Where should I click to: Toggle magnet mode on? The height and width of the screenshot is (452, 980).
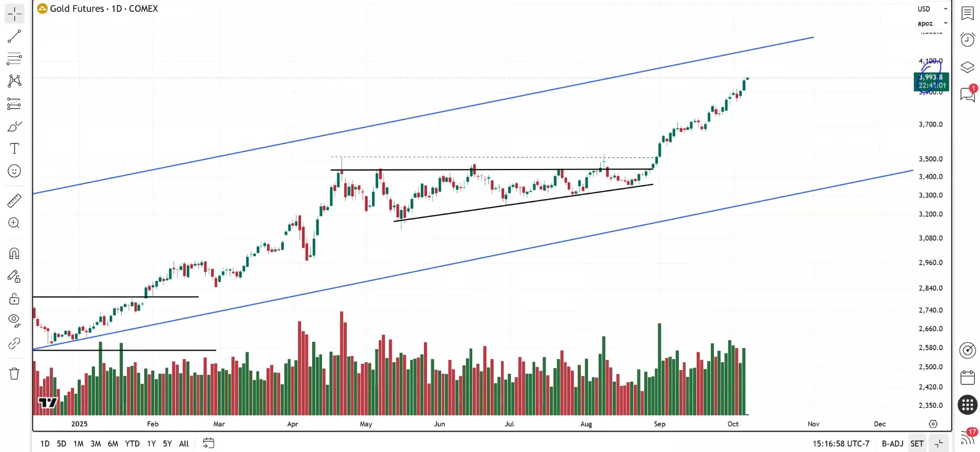[x=14, y=254]
